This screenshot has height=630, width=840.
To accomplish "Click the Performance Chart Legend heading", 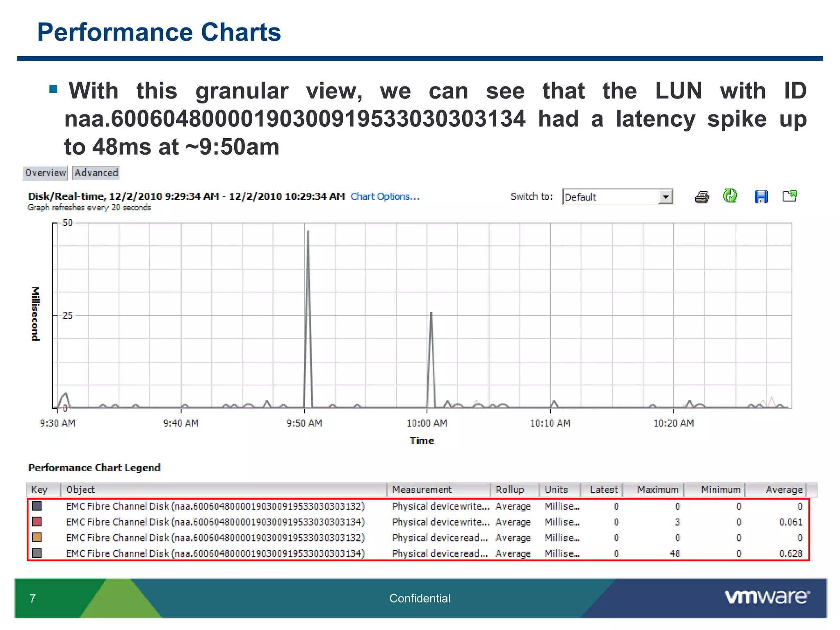I will tap(94, 468).
